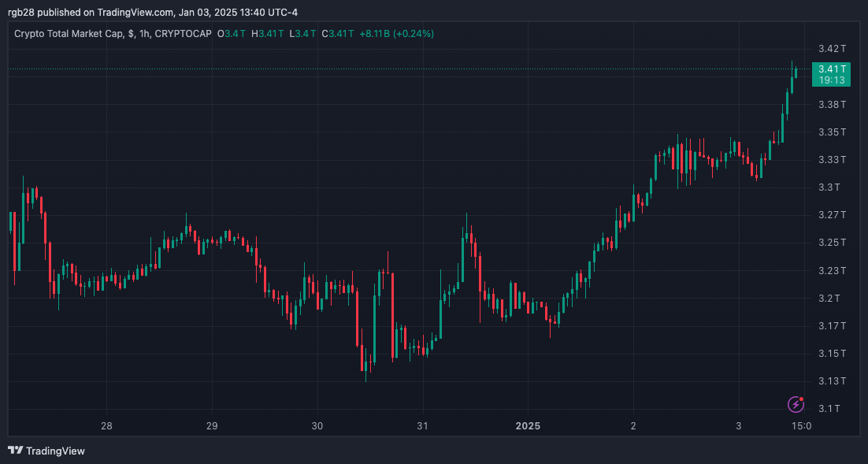Click the rgb28 publisher name in the header
The width and height of the screenshot is (868, 464).
pos(20,12)
